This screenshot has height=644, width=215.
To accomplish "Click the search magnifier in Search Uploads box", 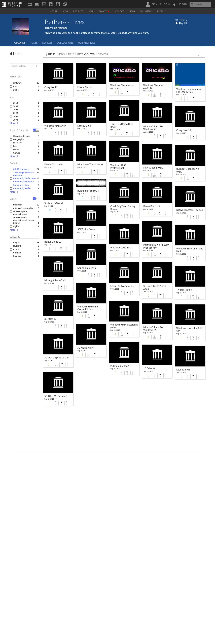I will pyautogui.click(x=37, y=66).
